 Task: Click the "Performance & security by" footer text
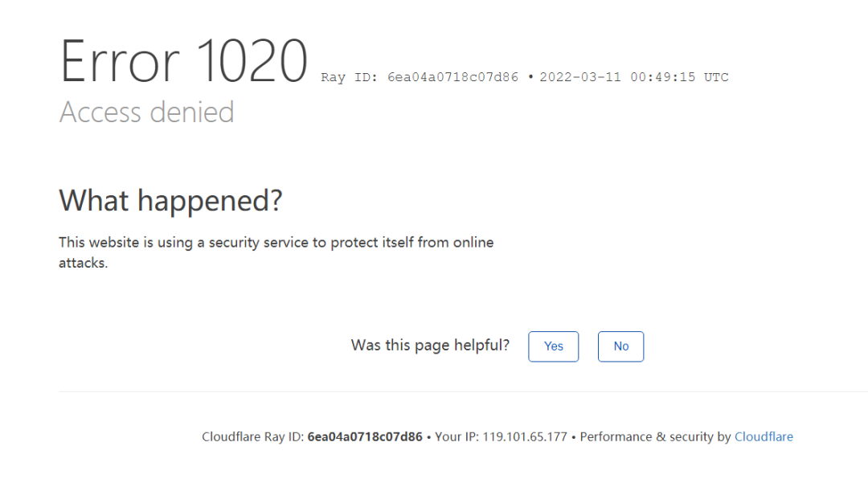pyautogui.click(x=655, y=437)
